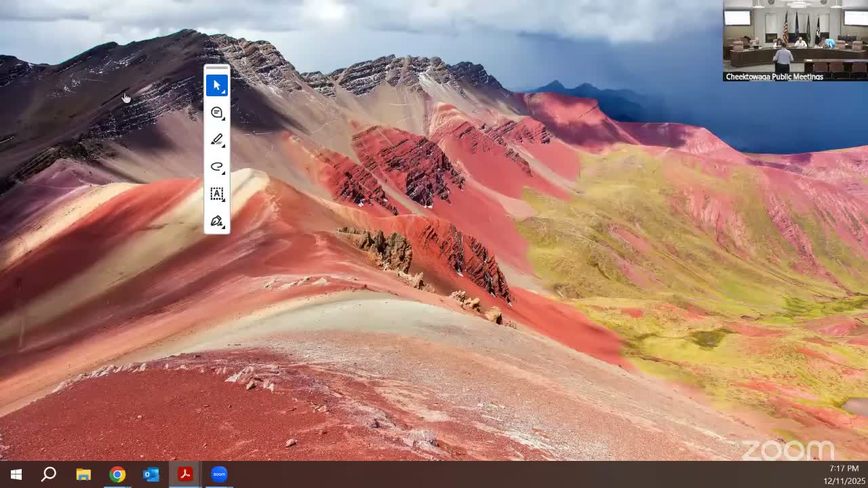Launch File Explorer from taskbar

(83, 474)
